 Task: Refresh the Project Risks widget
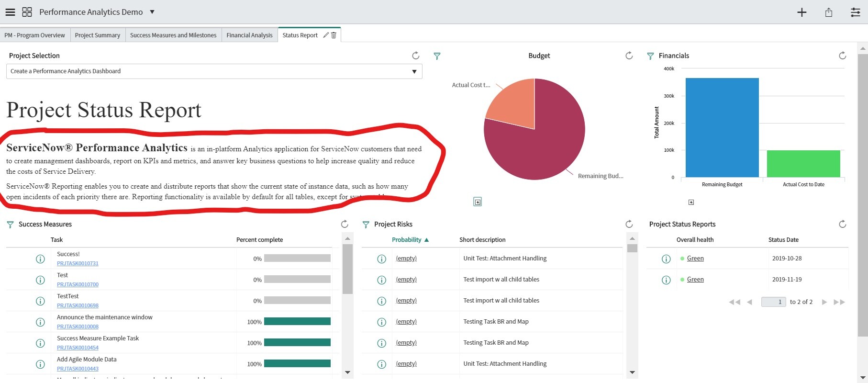(x=629, y=224)
